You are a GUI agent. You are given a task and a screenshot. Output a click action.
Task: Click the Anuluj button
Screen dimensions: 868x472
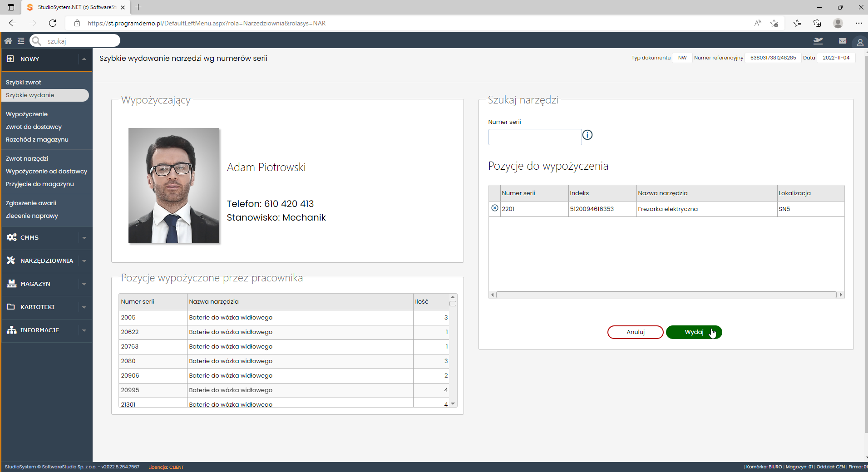click(x=636, y=332)
